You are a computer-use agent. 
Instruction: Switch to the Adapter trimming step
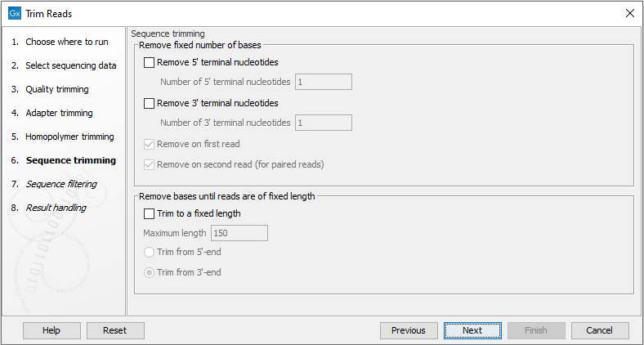[x=59, y=113]
